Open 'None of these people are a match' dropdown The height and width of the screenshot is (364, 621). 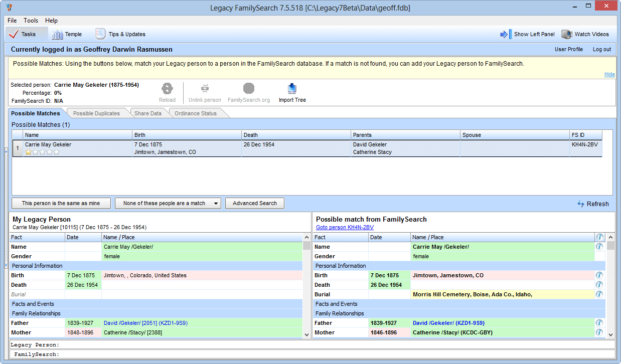(168, 203)
